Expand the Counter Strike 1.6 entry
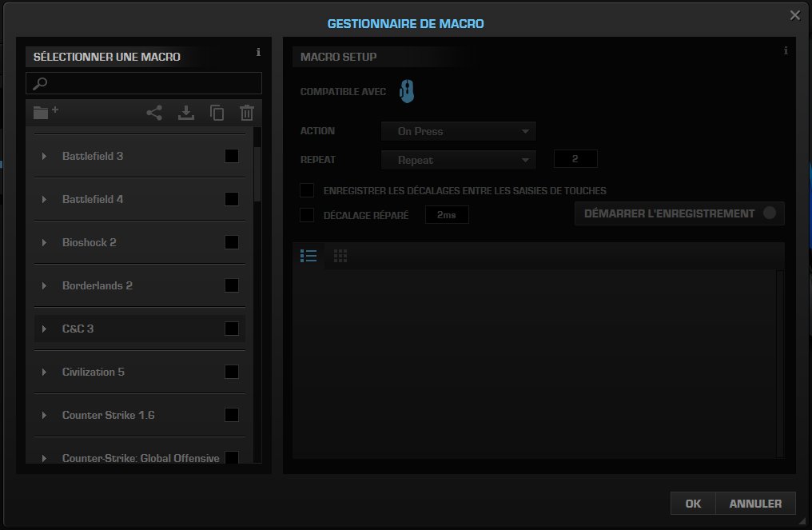The image size is (812, 530). tap(45, 415)
